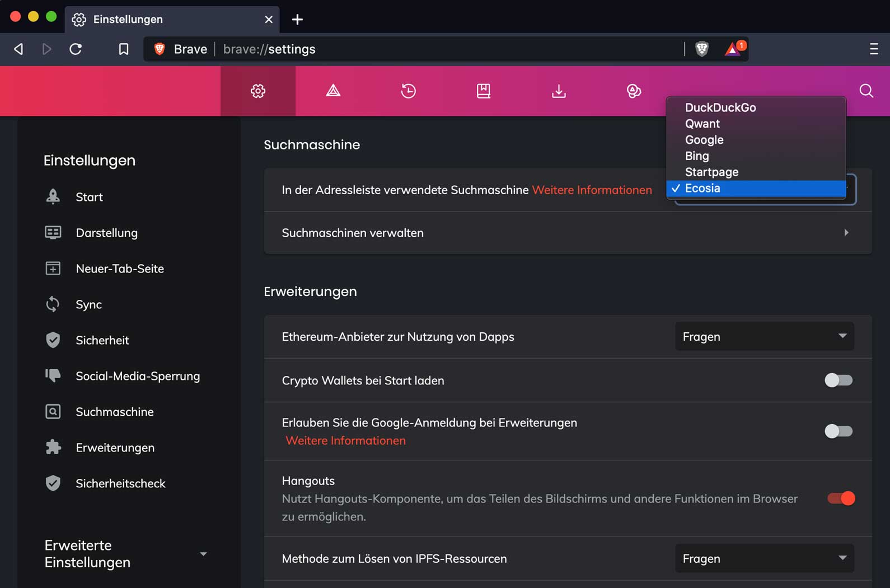Open Erweiterungen settings label in sidebar
Viewport: 890px width, 588px height.
[115, 448]
